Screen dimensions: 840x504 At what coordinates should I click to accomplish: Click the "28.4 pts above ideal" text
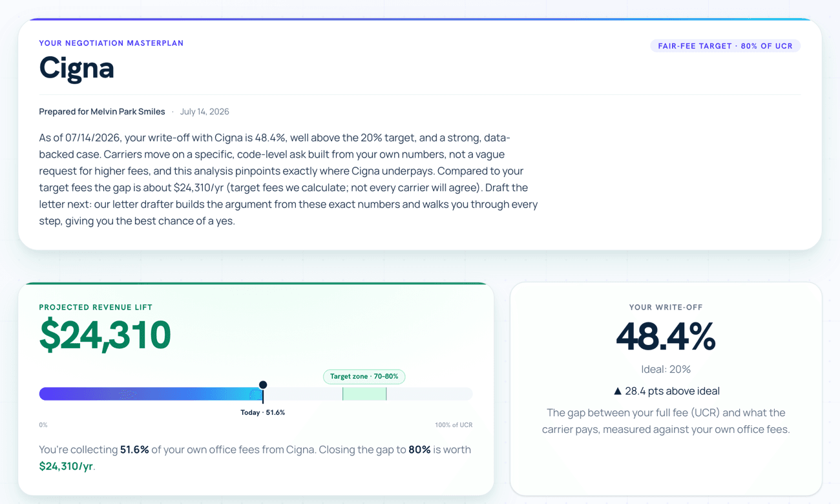672,391
